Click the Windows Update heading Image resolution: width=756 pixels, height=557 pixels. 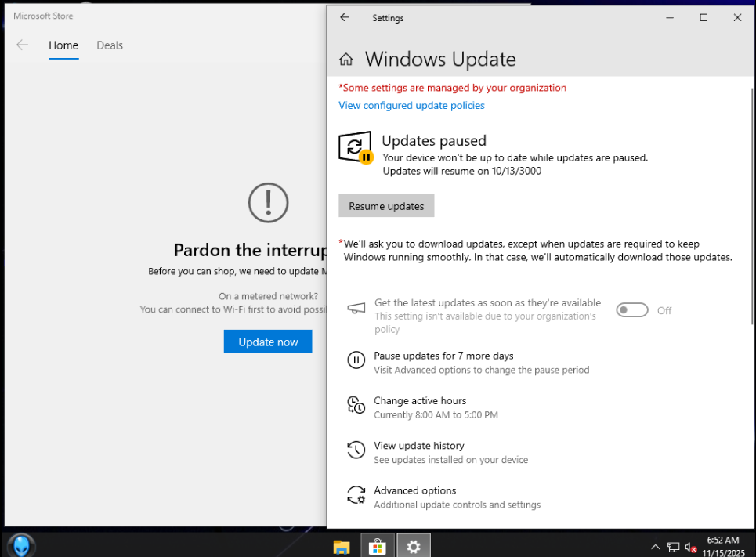(440, 60)
